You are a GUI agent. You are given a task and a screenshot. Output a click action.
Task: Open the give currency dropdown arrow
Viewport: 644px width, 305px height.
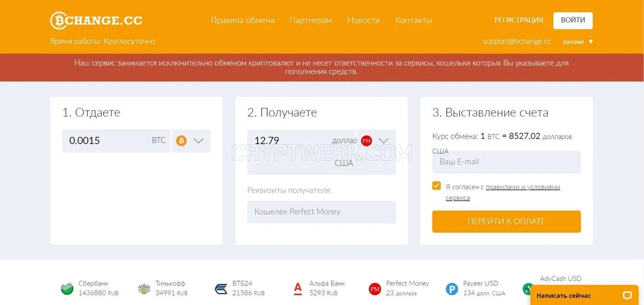point(199,141)
